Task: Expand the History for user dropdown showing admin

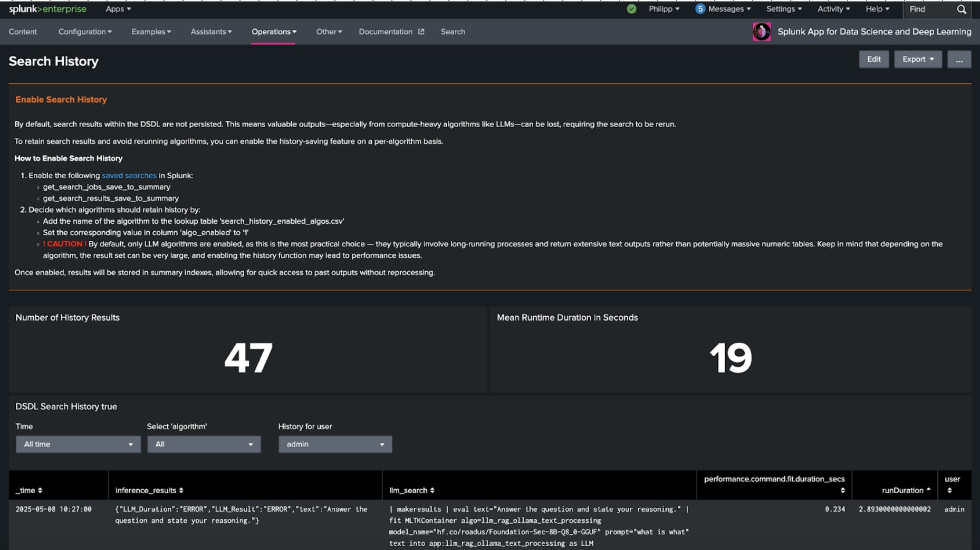Action: 335,444
